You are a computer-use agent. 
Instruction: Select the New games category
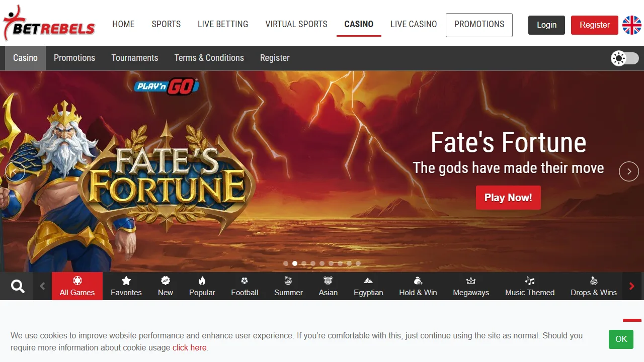(x=166, y=286)
